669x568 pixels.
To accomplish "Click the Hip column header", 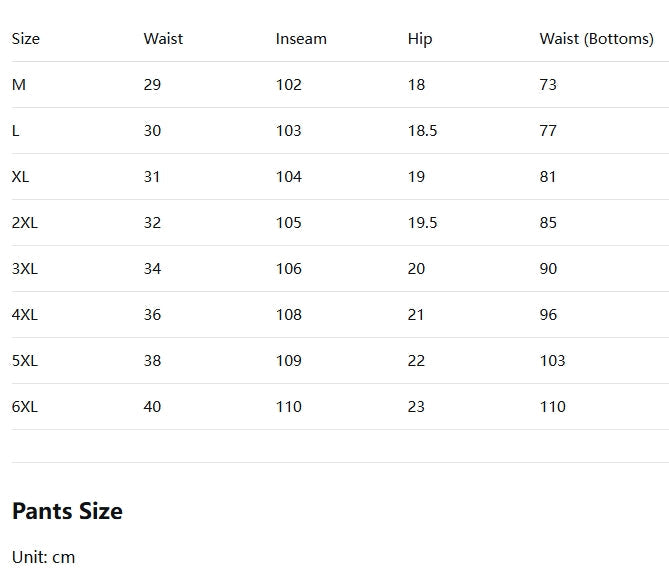I will 420,39.
